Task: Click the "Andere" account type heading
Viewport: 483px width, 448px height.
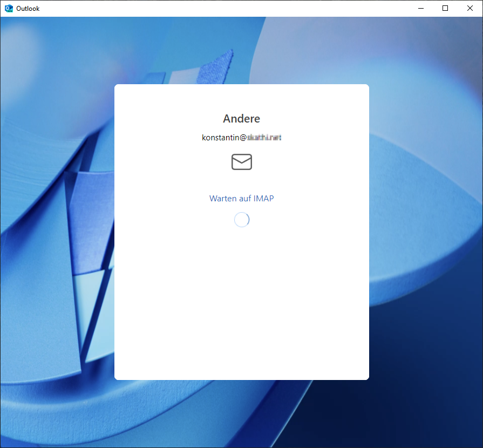Action: click(x=242, y=119)
